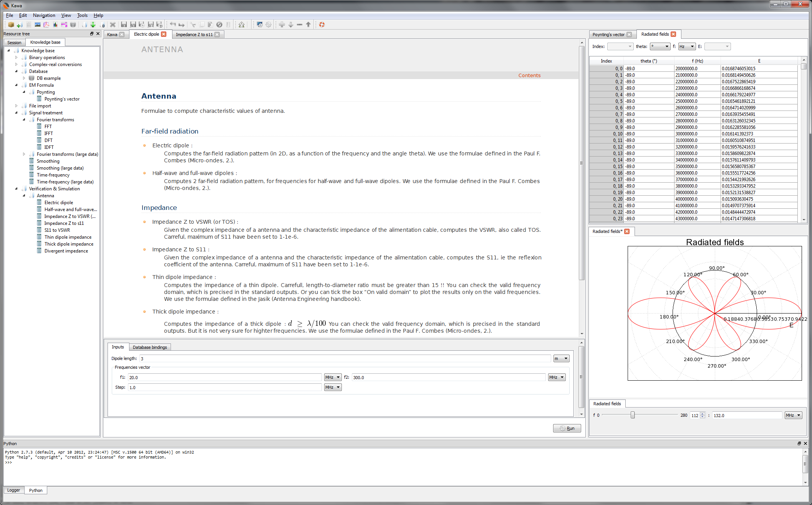Click the undo arrow icon
Image resolution: width=812 pixels, height=505 pixels.
pyautogui.click(x=173, y=25)
